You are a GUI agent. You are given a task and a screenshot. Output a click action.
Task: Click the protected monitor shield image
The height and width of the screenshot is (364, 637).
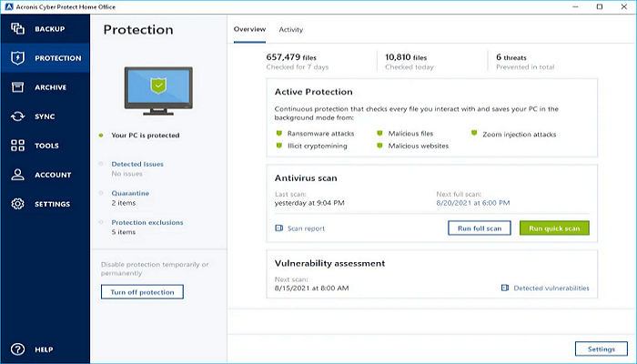tap(158, 88)
